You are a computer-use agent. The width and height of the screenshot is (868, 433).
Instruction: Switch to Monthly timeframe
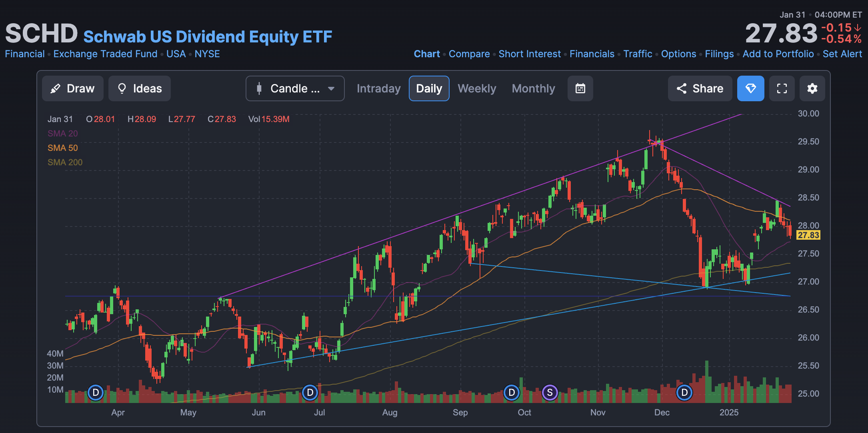click(533, 88)
